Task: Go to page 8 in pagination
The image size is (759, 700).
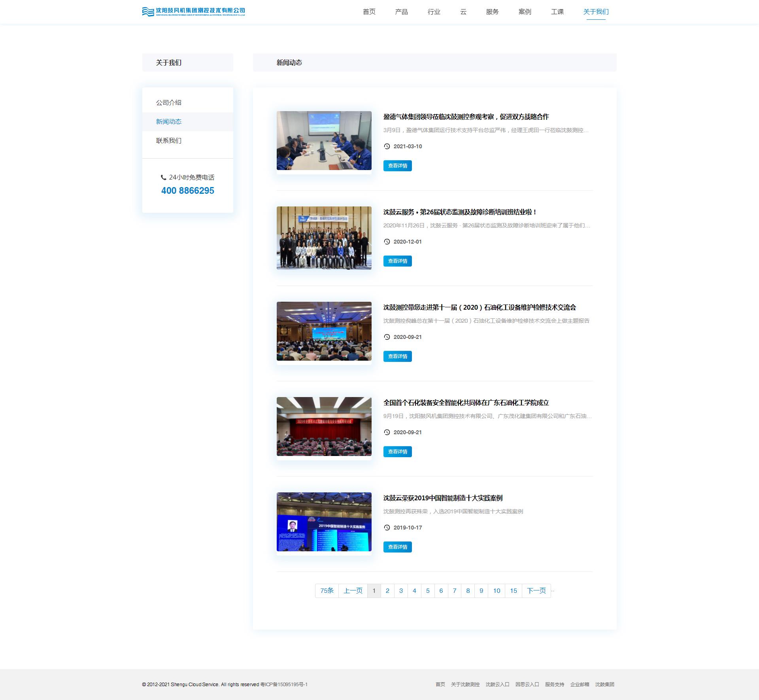Action: [468, 591]
